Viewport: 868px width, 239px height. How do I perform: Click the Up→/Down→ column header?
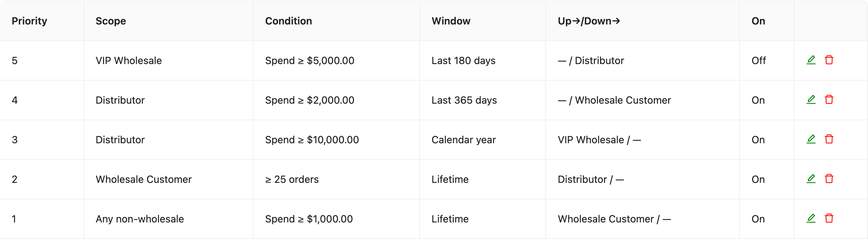589,21
